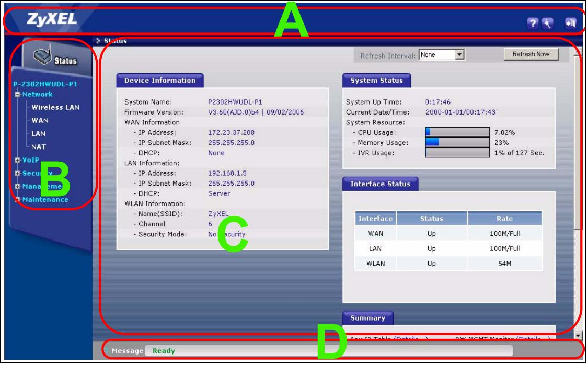The height and width of the screenshot is (365, 588).
Task: Click the Status column header
Action: (x=432, y=219)
